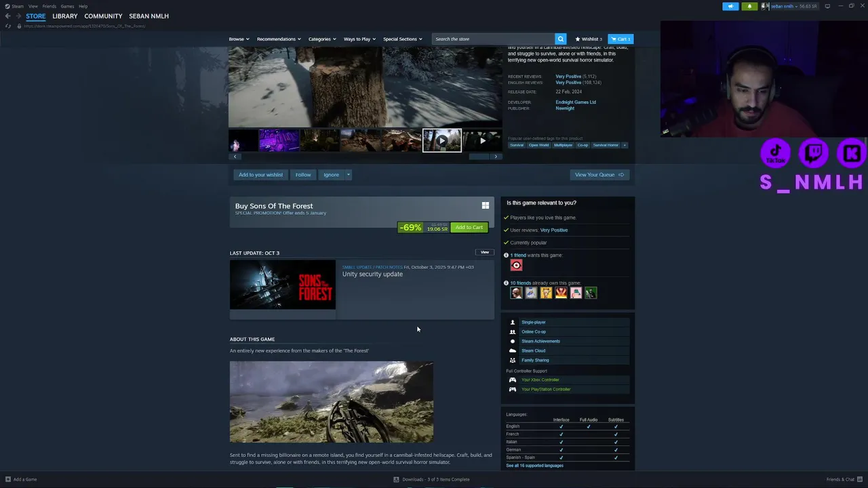Click the Windows platform icon in purchase box
Image resolution: width=868 pixels, height=488 pixels.
pyautogui.click(x=485, y=205)
